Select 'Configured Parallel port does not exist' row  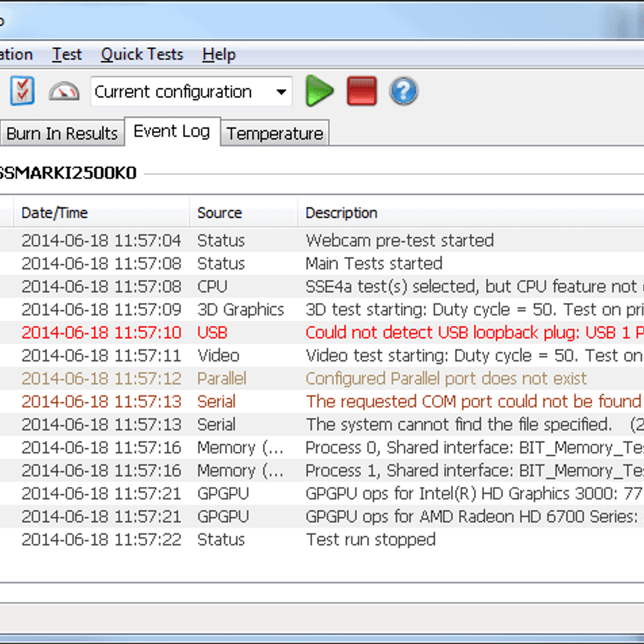[322, 378]
